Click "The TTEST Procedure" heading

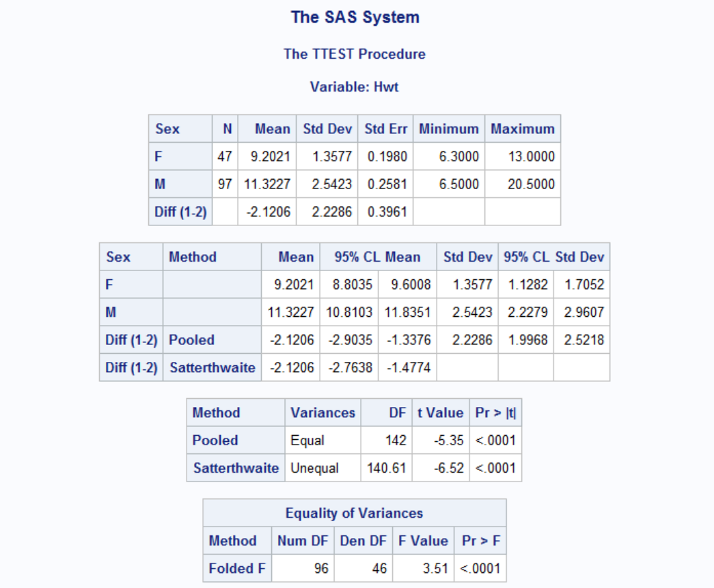[x=355, y=54]
